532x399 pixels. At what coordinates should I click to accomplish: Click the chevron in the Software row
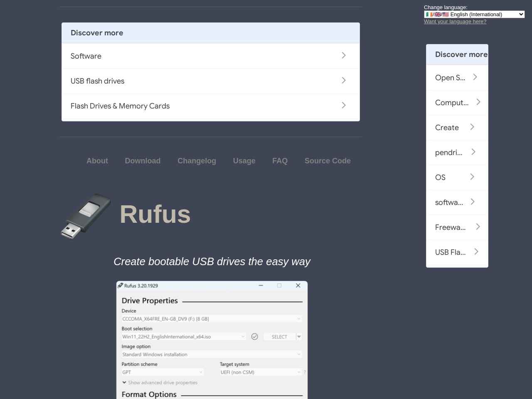point(344,55)
